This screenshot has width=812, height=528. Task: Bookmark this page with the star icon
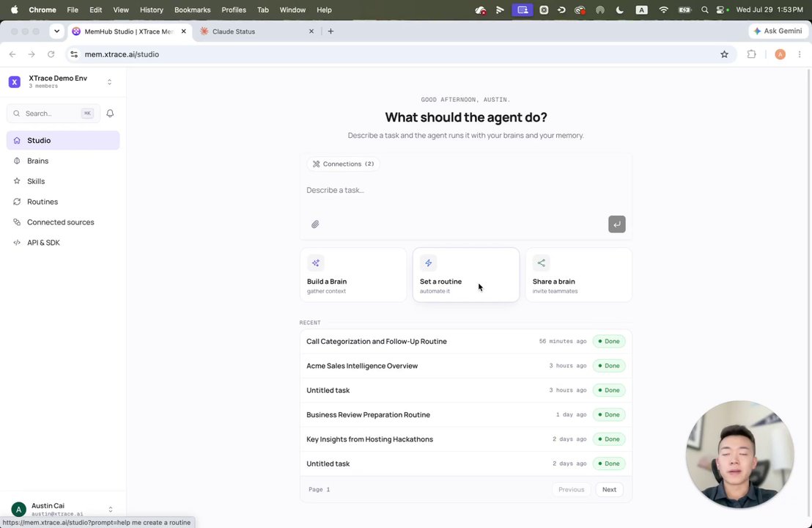click(724, 54)
